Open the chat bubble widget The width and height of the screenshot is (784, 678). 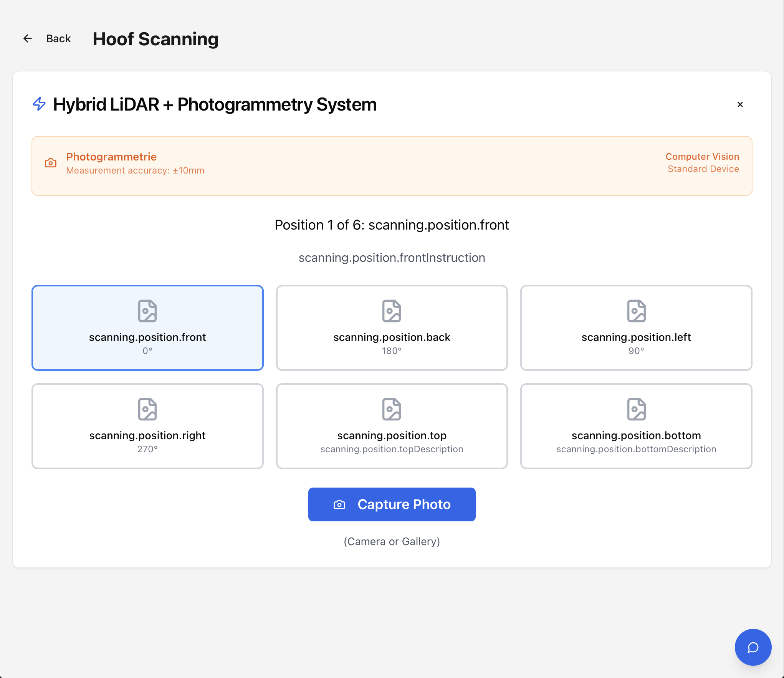[x=753, y=647]
